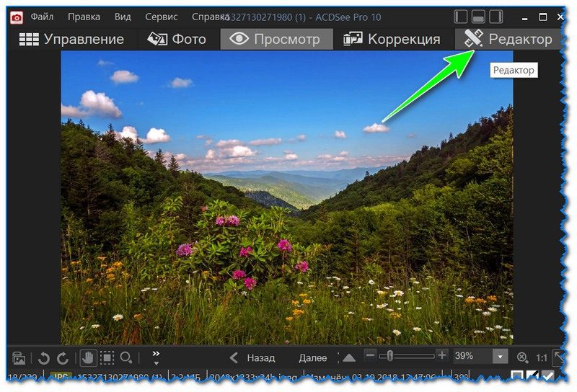
Task: Open the Файл menu
Action: tap(42, 17)
